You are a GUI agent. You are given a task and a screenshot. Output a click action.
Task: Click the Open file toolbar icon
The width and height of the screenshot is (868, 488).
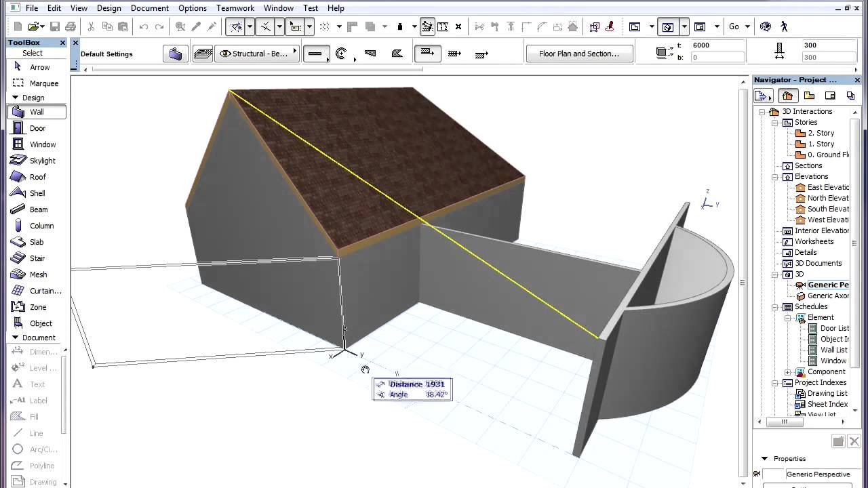click(34, 26)
